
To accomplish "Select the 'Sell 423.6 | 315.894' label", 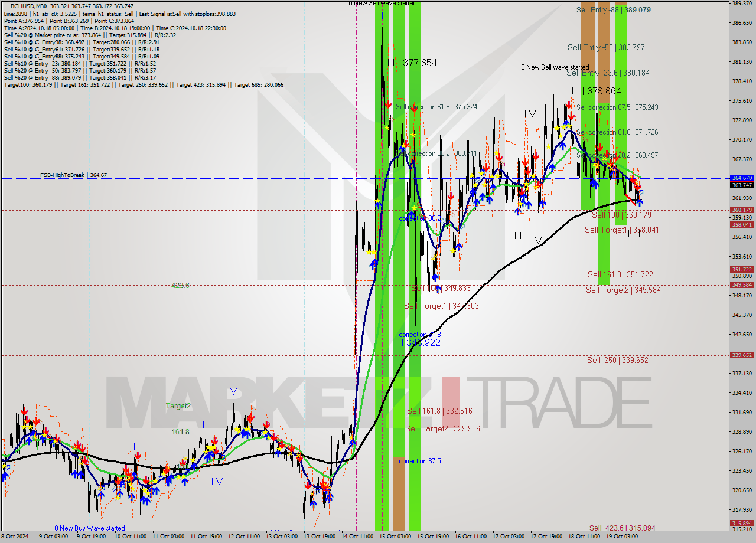I will pyautogui.click(x=622, y=528).
